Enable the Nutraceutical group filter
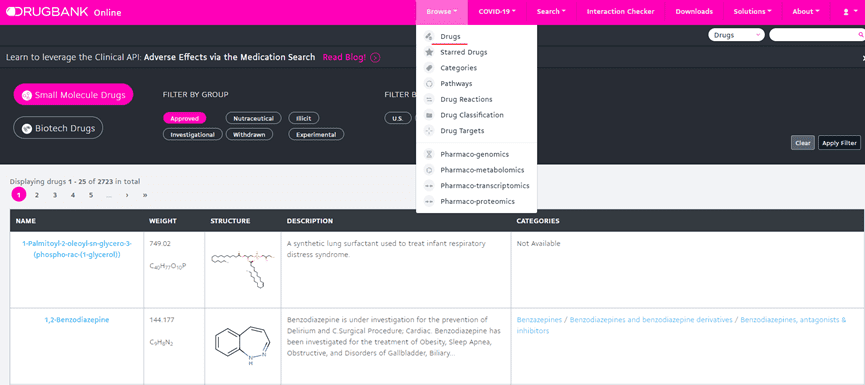This screenshot has width=865, height=385. [253, 118]
